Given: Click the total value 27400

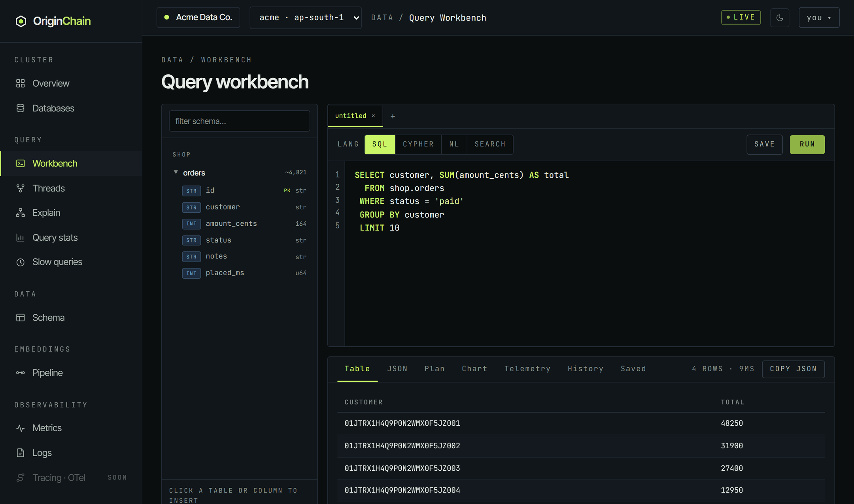Looking at the screenshot, I should coord(732,468).
